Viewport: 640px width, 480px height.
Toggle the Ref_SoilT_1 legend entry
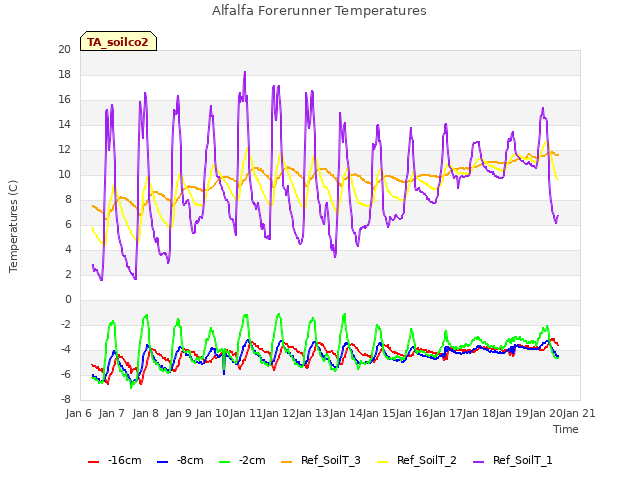pyautogui.click(x=513, y=460)
